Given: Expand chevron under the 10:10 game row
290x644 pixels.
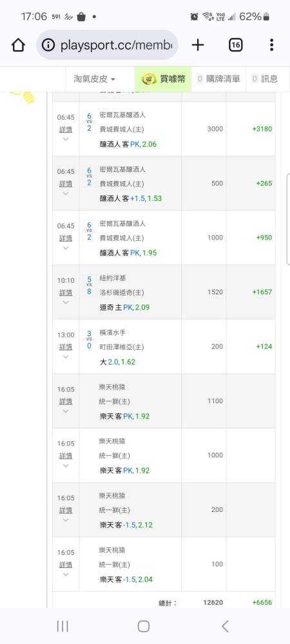Looking at the screenshot, I should (66, 302).
